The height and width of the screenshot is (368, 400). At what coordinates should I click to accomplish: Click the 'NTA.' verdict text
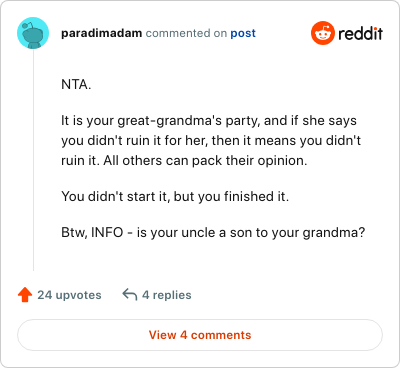pos(76,85)
